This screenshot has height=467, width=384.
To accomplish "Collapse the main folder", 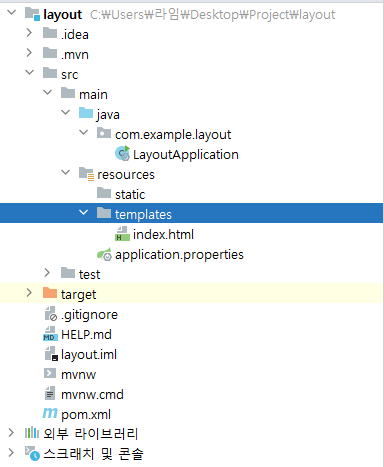I will point(48,92).
